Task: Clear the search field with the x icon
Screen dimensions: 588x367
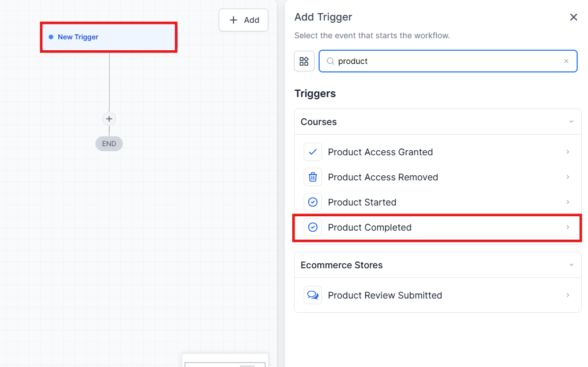Action: coord(566,61)
